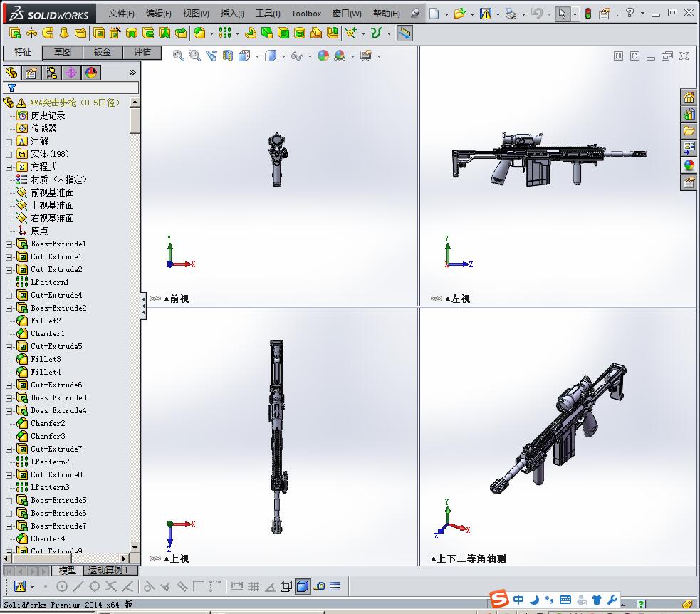This screenshot has height=614, width=700.
Task: Click the Zoom to Area icon
Action: point(194,56)
